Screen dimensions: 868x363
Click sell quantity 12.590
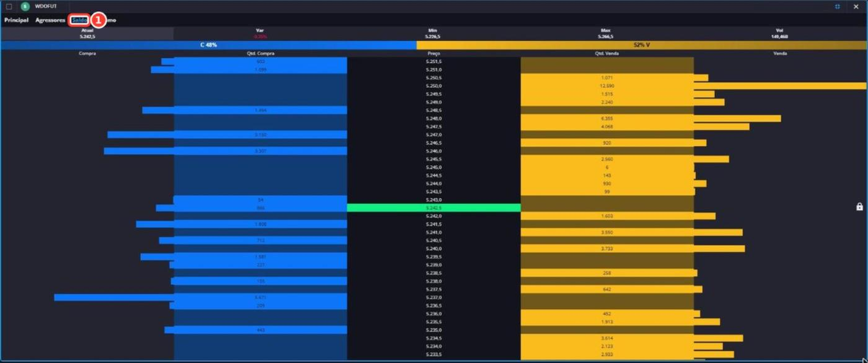coord(607,86)
